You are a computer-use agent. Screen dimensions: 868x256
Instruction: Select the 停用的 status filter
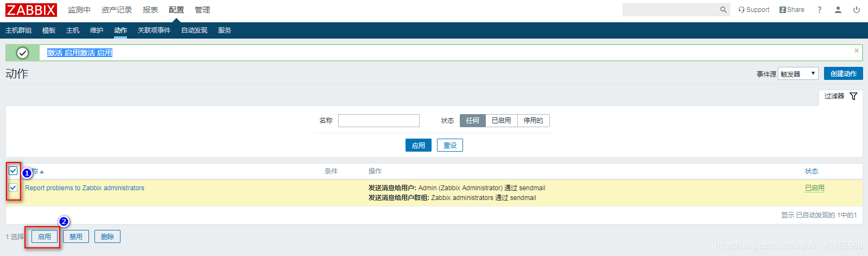pos(534,121)
